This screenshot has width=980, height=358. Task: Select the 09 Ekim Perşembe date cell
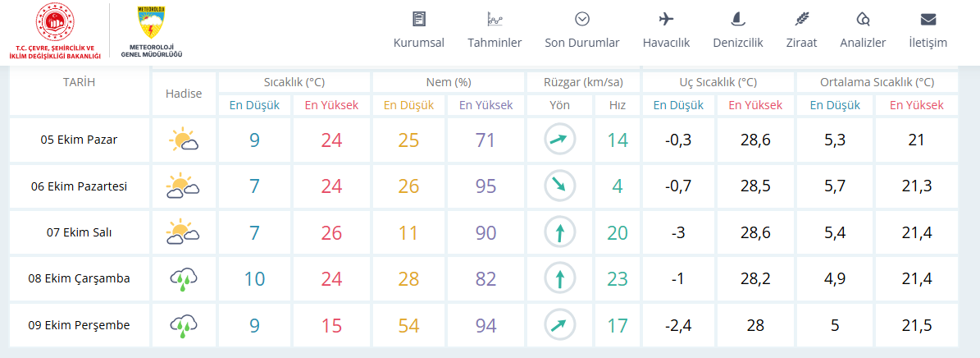[79, 325]
